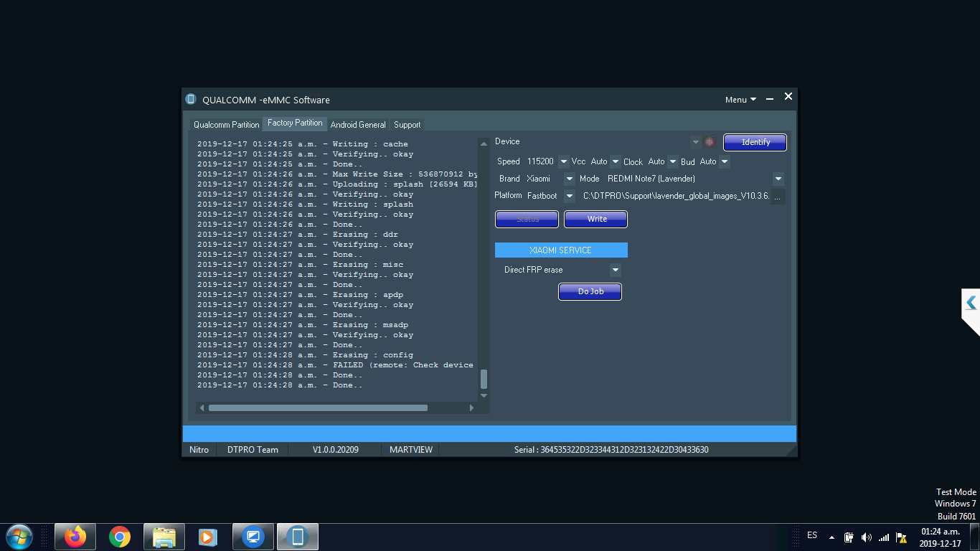980x551 pixels.
Task: Open the volume control in tray
Action: pyautogui.click(x=866, y=537)
